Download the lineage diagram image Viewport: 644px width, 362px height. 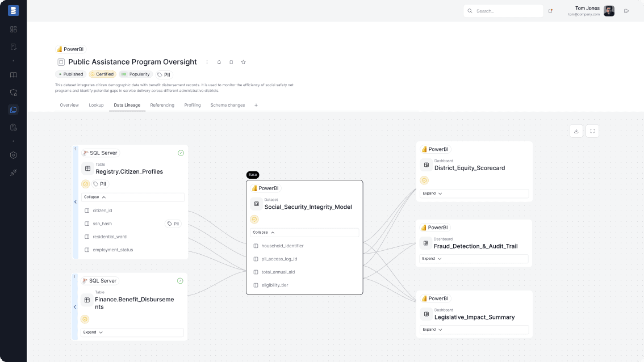click(576, 131)
